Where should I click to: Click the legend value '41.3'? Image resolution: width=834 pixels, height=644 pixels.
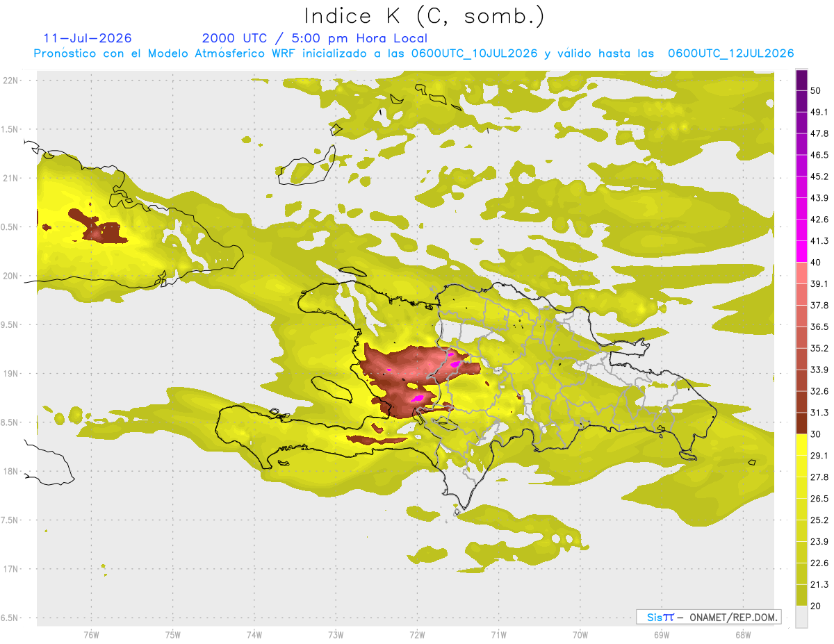(x=819, y=241)
